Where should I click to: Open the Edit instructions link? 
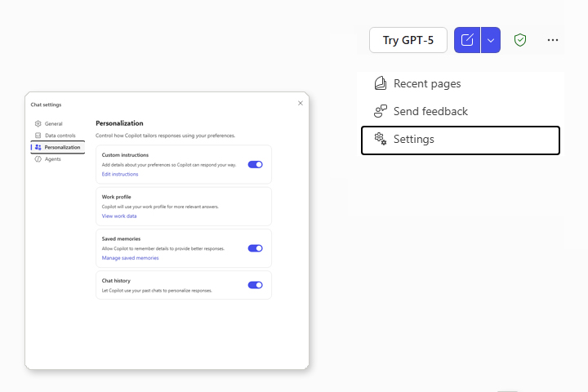coord(120,174)
